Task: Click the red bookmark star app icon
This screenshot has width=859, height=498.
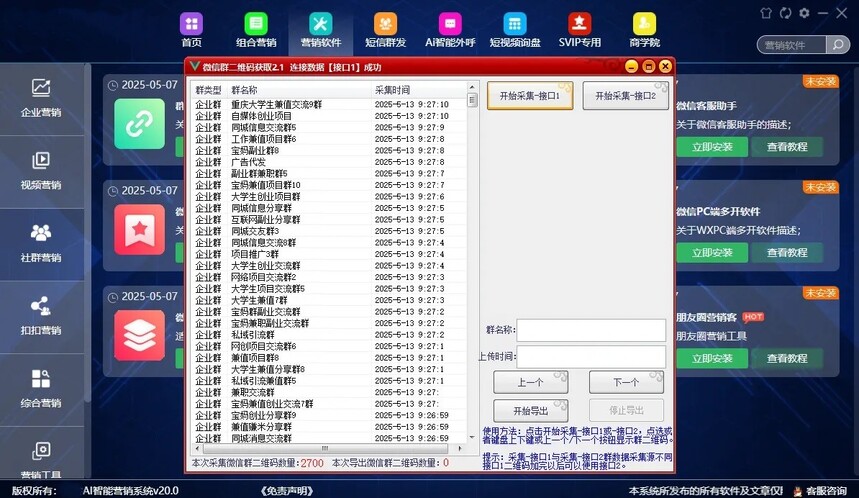Action: pyautogui.click(x=139, y=230)
